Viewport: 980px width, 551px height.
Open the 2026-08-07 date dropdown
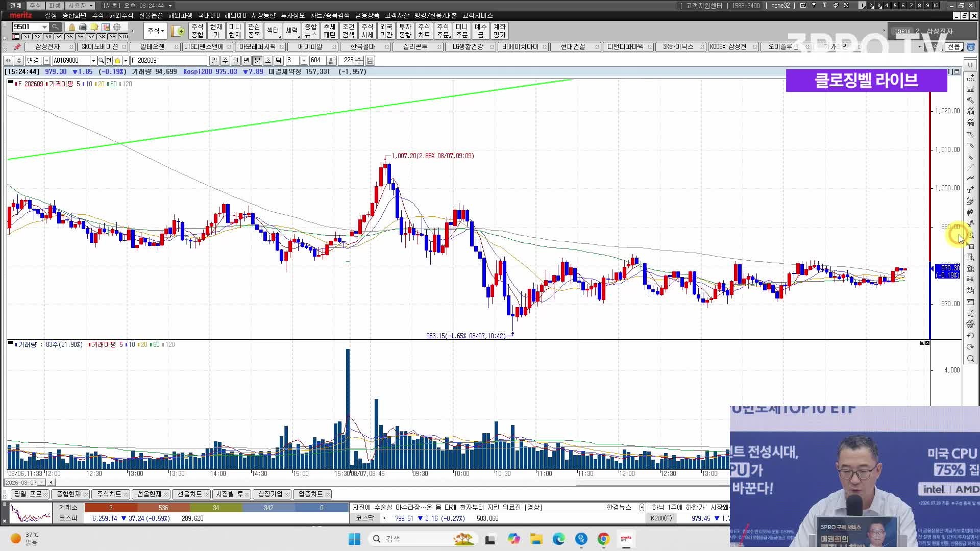pyautogui.click(x=42, y=483)
